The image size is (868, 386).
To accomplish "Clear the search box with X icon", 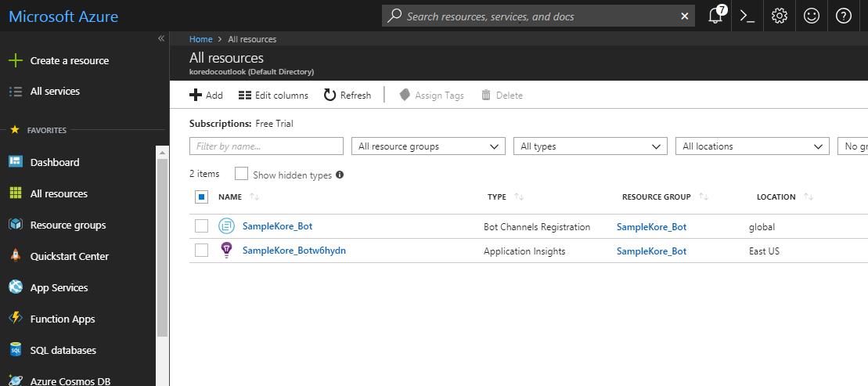I will [x=686, y=16].
